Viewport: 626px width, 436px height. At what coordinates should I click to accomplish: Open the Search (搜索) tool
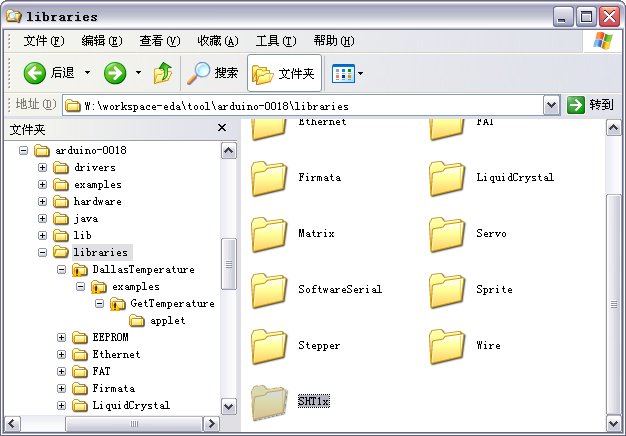[x=214, y=73]
